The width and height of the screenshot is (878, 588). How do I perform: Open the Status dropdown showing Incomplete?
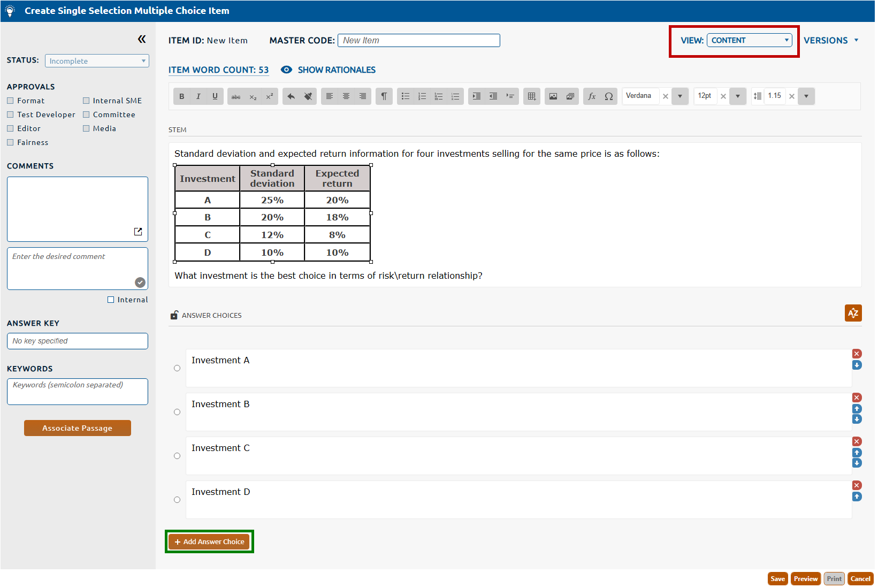(97, 61)
